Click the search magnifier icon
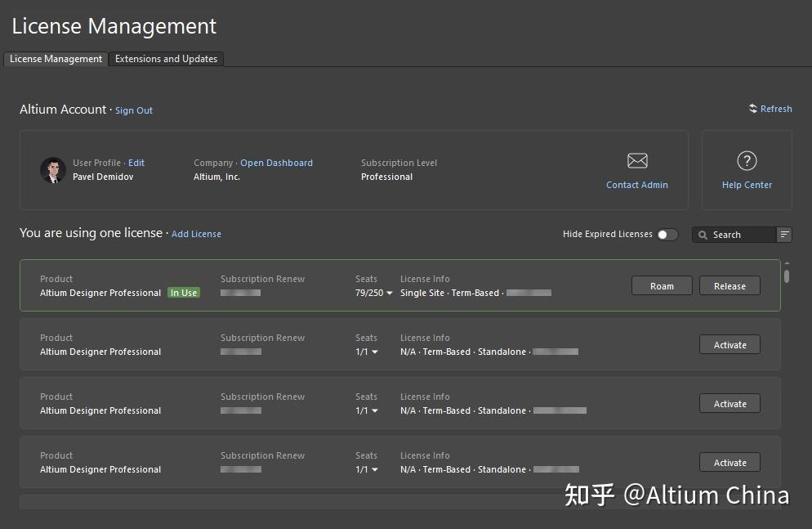Image resolution: width=812 pixels, height=529 pixels. point(703,235)
